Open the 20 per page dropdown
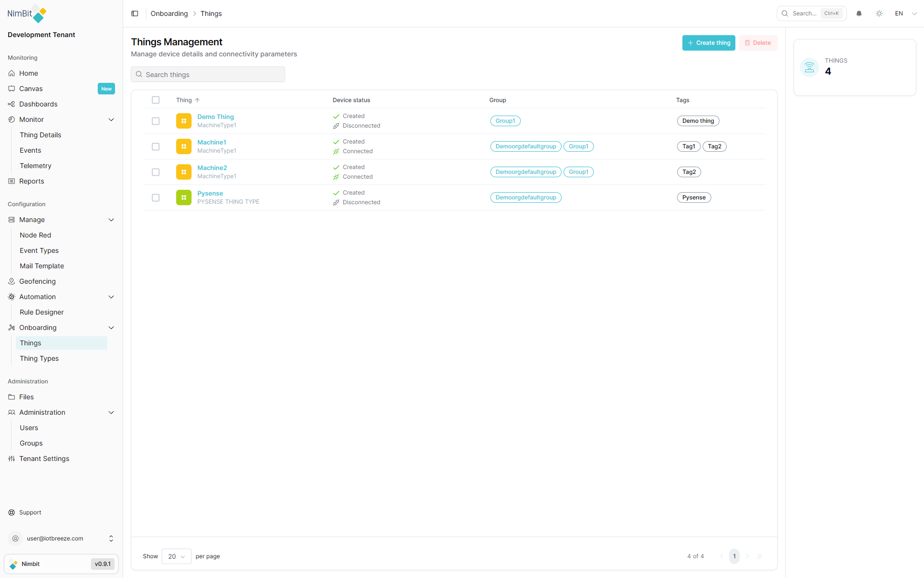Screen dimensions: 924x578 pos(176,556)
